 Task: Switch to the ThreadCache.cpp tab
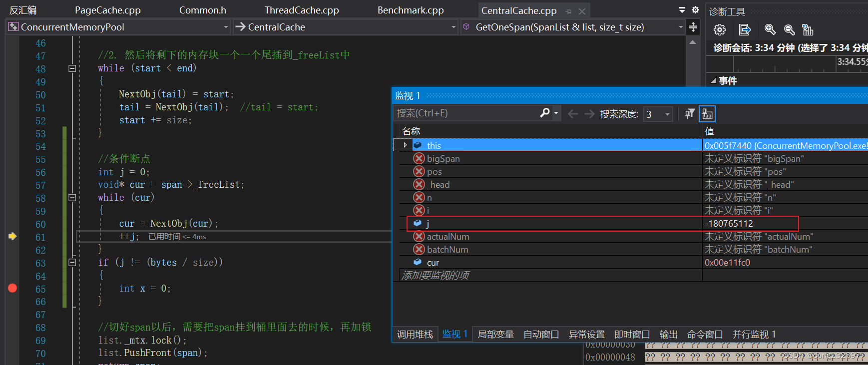coord(302,10)
